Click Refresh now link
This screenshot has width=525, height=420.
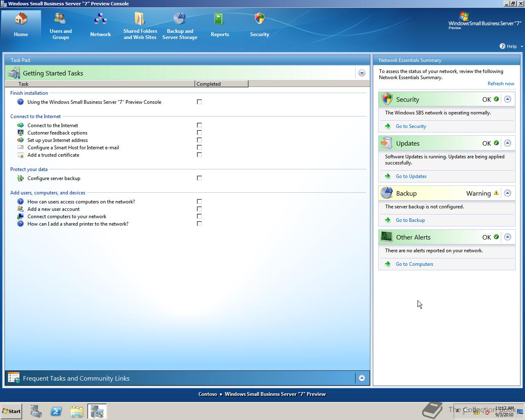pos(501,83)
